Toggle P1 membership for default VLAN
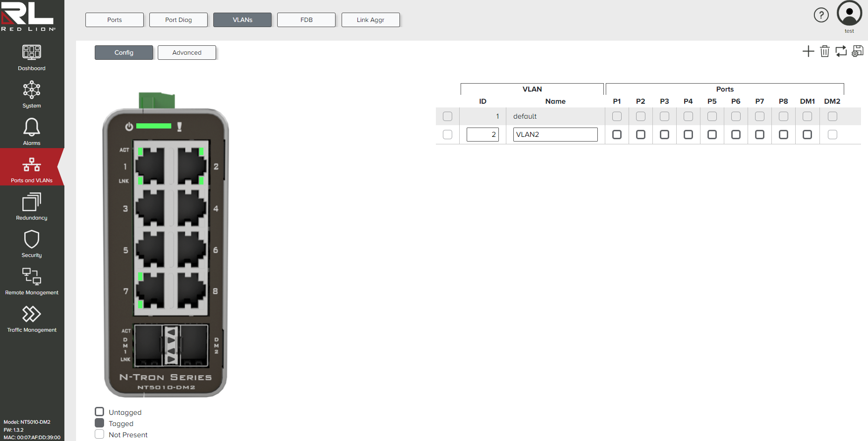The height and width of the screenshot is (441, 868). (x=617, y=116)
